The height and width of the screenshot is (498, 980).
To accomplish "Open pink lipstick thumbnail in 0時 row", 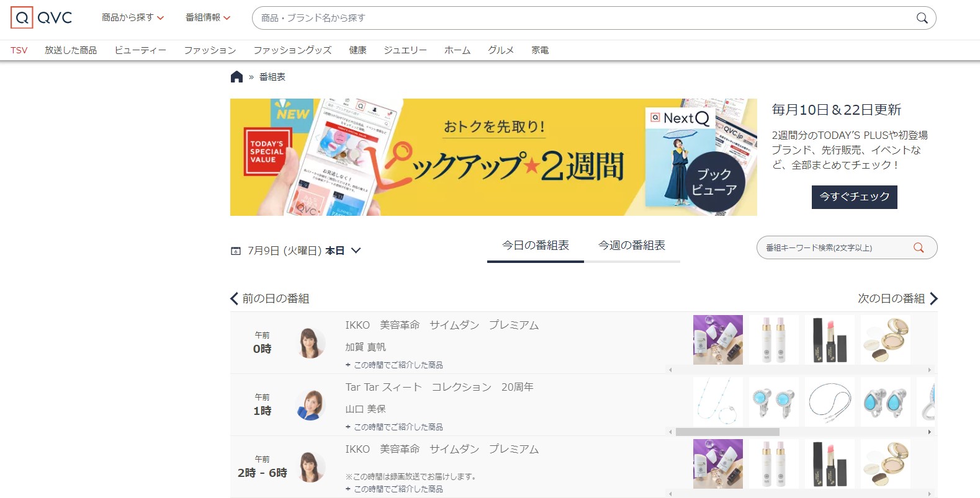I will [x=830, y=340].
